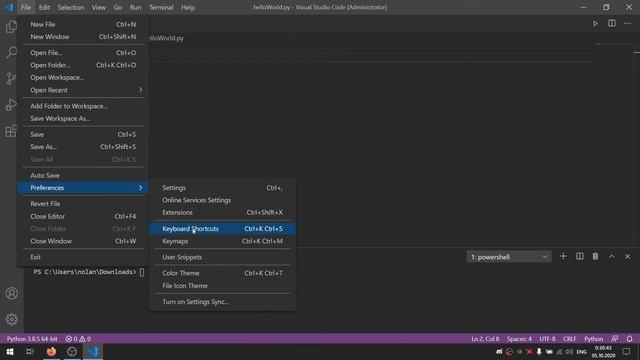Open the Extensions view in activity bar
The image size is (640, 360).
[11, 131]
